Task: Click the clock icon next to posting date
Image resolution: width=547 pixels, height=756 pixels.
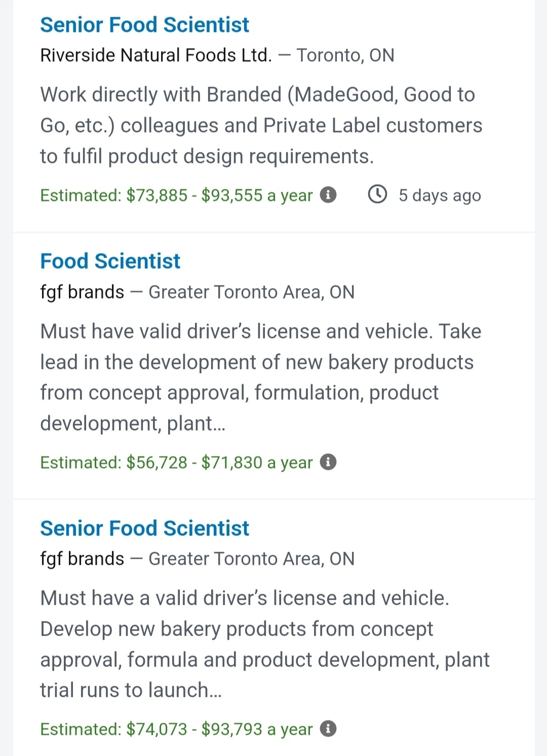Action: [x=377, y=194]
